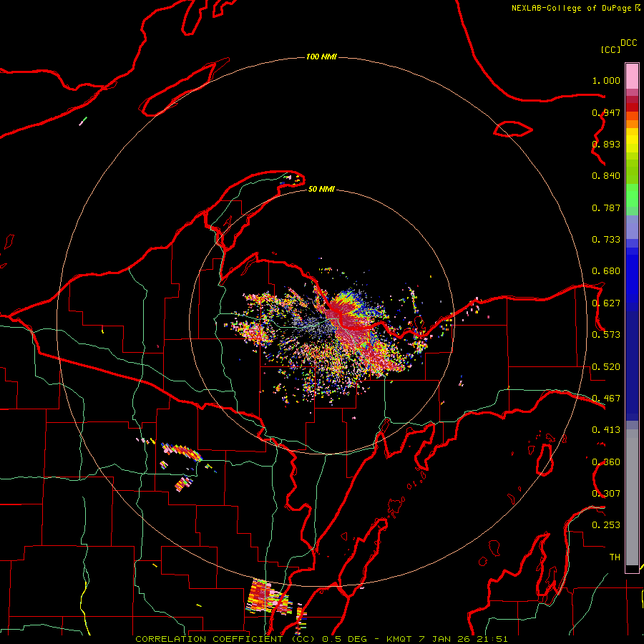Pick the orange segment of the color bar
The image size is (644, 644).
632,123
